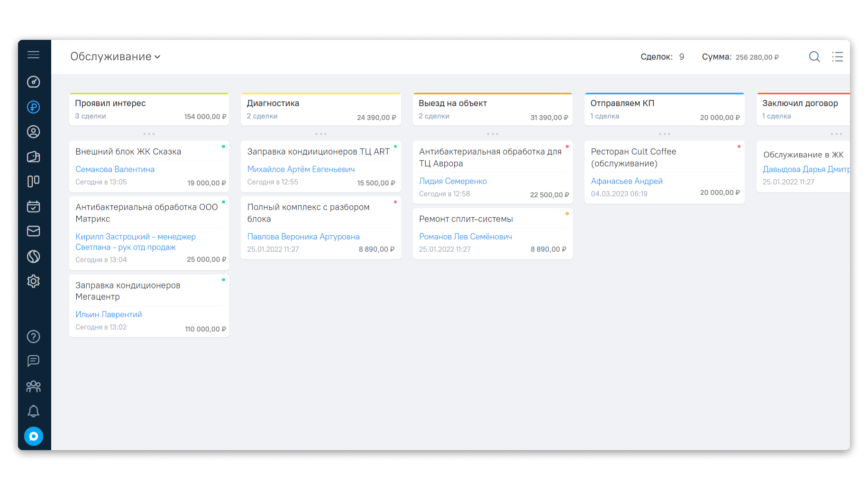Switch to list view icon at top right
Screen dimensions: 868x480
coord(838,57)
